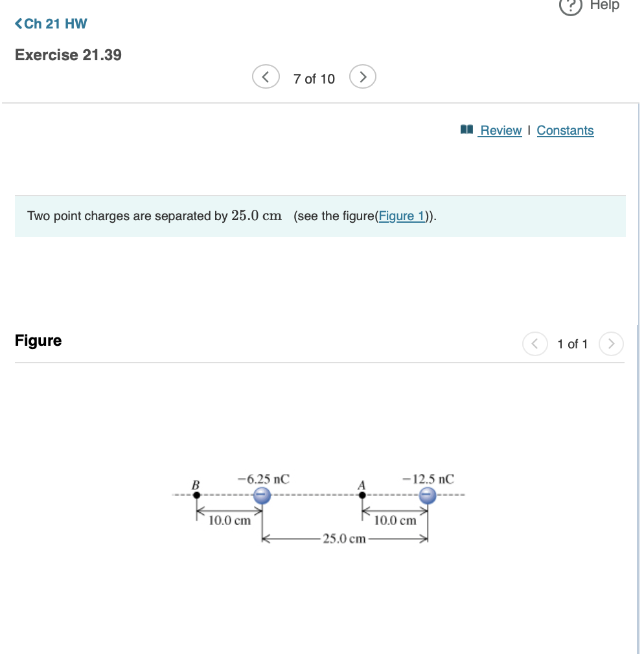Select the charge labeled -6.25 nC
This screenshot has height=654, width=644.
pyautogui.click(x=262, y=495)
